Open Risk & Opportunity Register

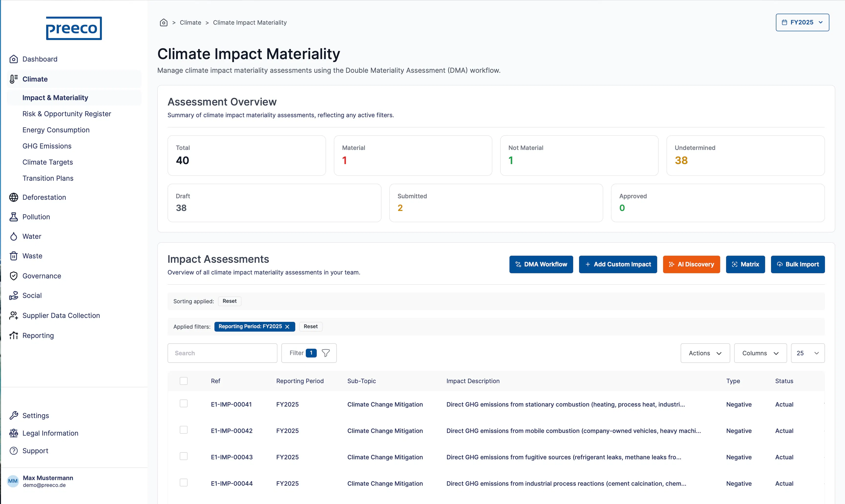67,114
